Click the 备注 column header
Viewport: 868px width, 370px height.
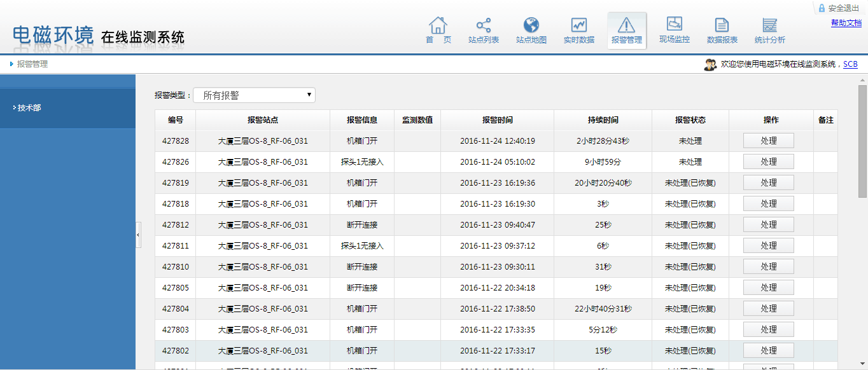click(x=826, y=120)
